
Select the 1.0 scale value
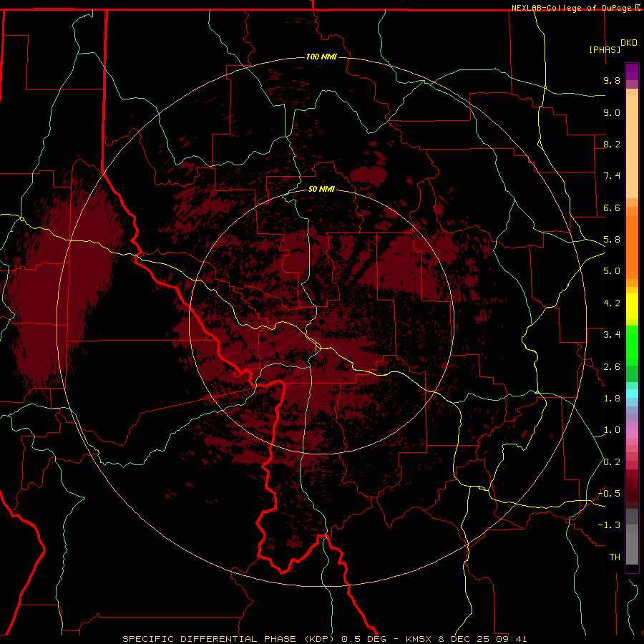click(x=612, y=430)
